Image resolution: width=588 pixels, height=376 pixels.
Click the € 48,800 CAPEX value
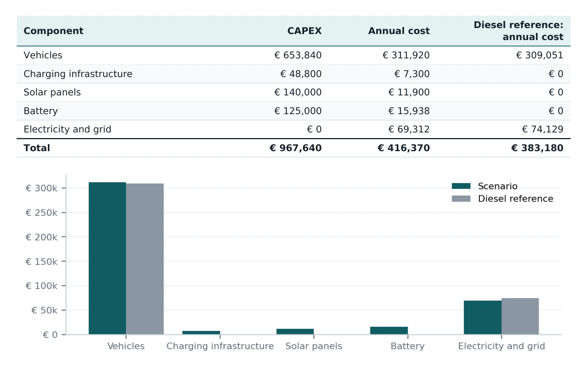tap(301, 74)
